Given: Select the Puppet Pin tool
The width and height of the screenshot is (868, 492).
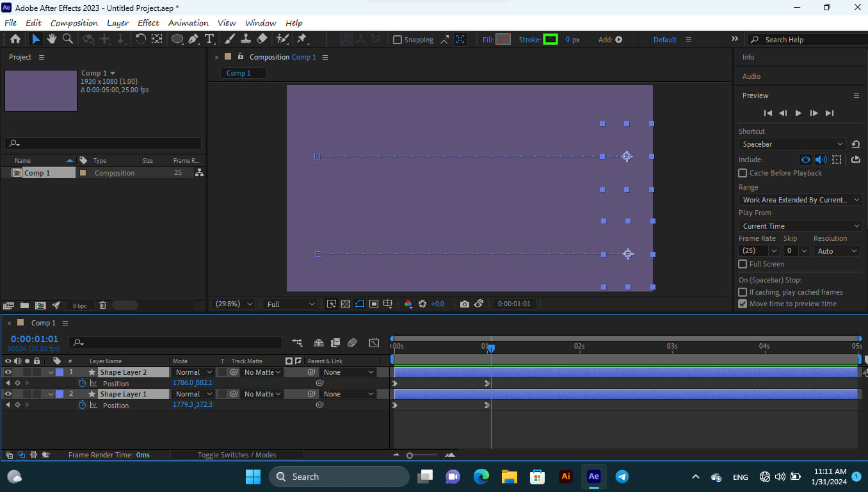Looking at the screenshot, I should point(301,39).
